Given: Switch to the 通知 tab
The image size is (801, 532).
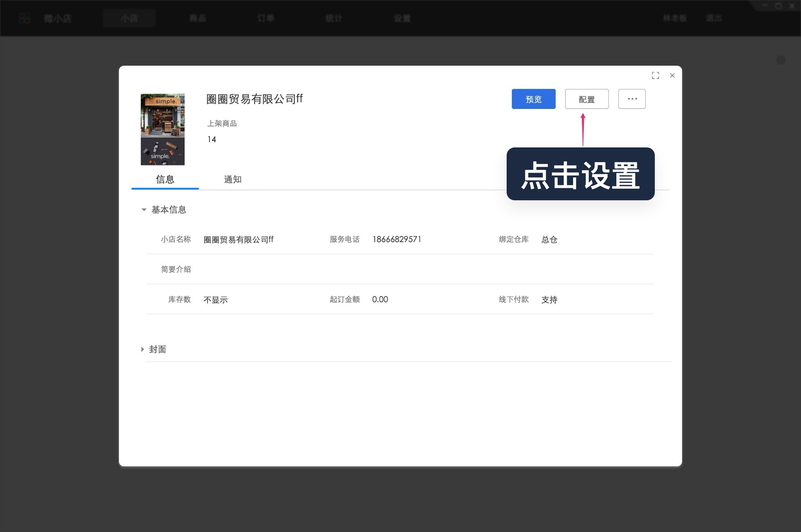Looking at the screenshot, I should [233, 179].
